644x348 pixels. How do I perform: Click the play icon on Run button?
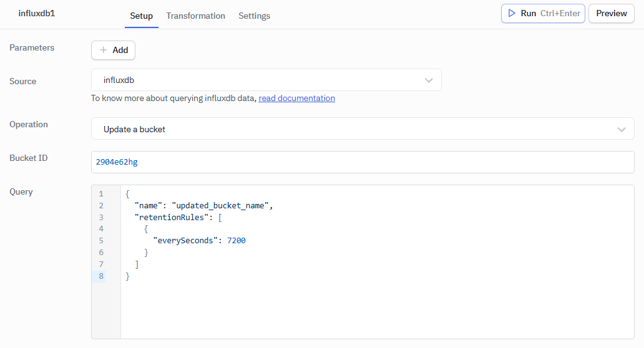(511, 13)
